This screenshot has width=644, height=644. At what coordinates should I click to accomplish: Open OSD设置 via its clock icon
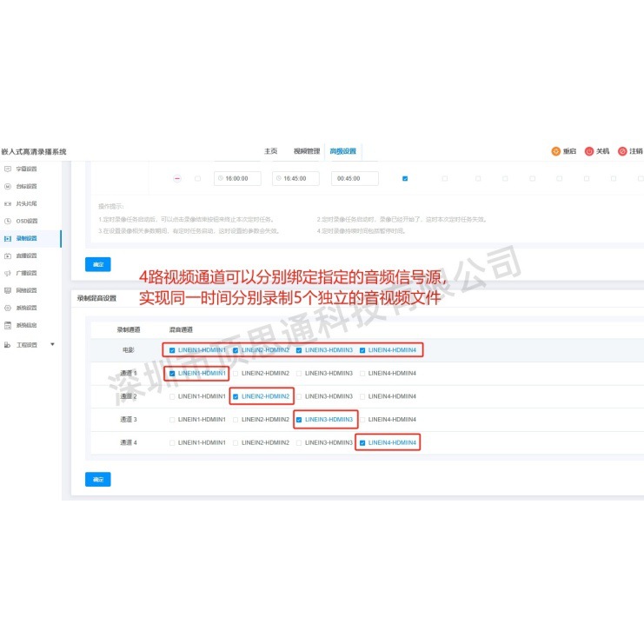[x=8, y=221]
